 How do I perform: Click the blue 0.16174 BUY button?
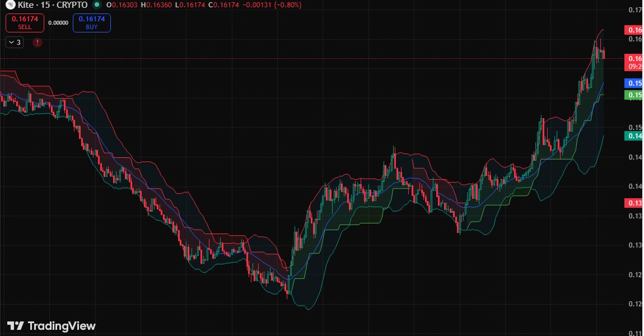92,22
